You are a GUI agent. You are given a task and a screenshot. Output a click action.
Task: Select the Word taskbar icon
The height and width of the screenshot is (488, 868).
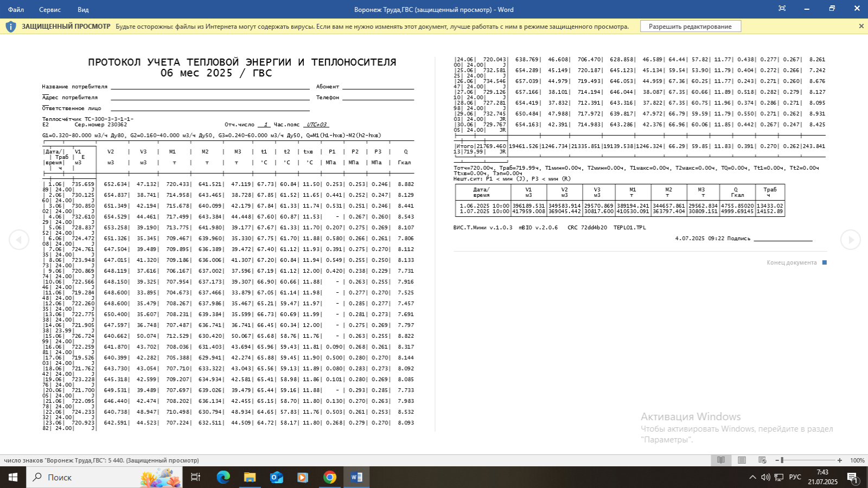point(356,477)
